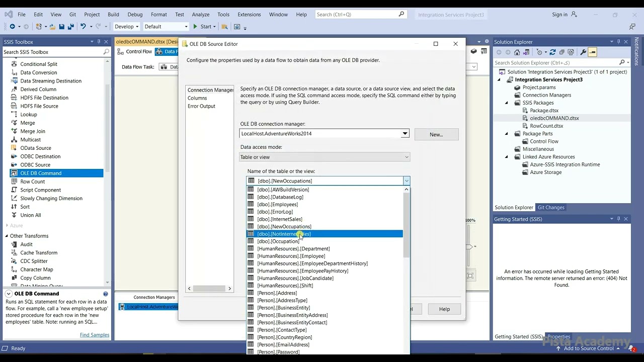Click the Info icon beside OLE DB Command description
644x362 pixels.
(x=106, y=294)
